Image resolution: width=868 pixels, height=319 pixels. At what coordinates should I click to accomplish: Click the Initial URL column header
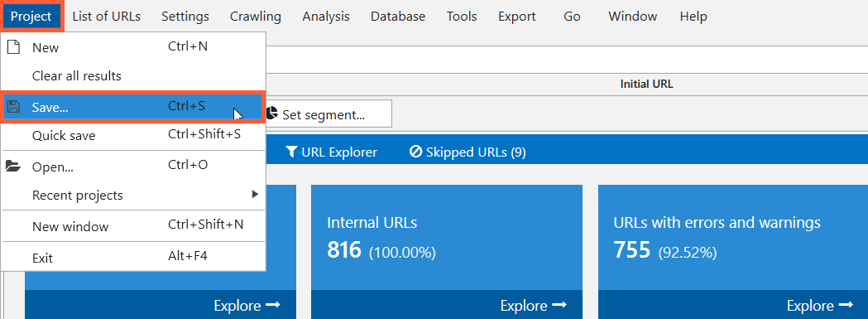click(x=646, y=85)
